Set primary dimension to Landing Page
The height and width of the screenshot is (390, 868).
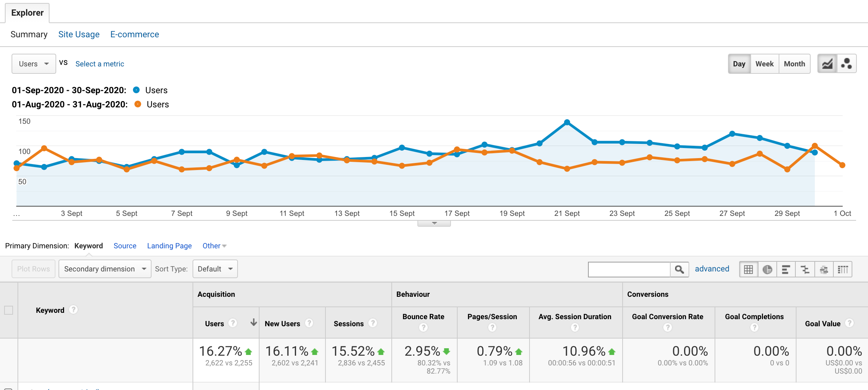[169, 246]
